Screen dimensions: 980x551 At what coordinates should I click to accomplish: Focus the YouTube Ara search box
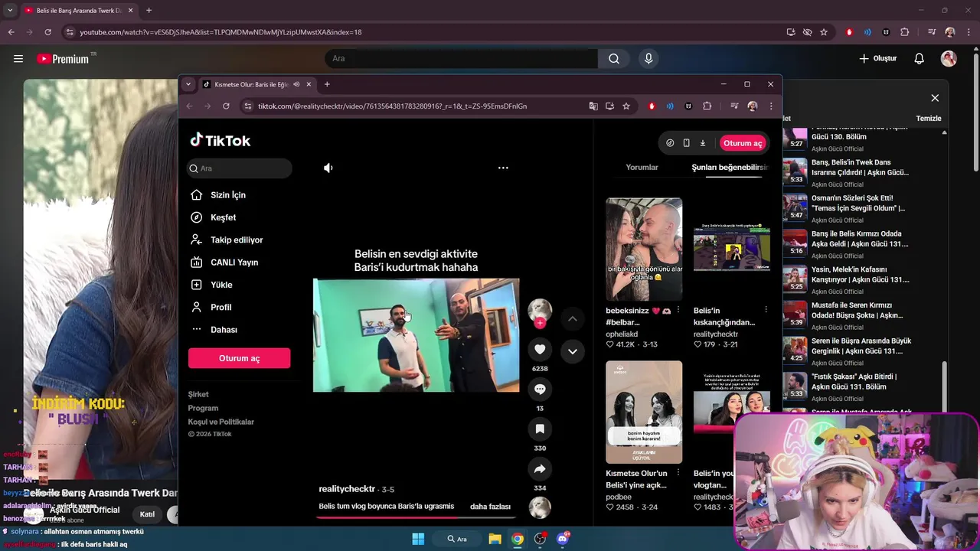click(462, 59)
